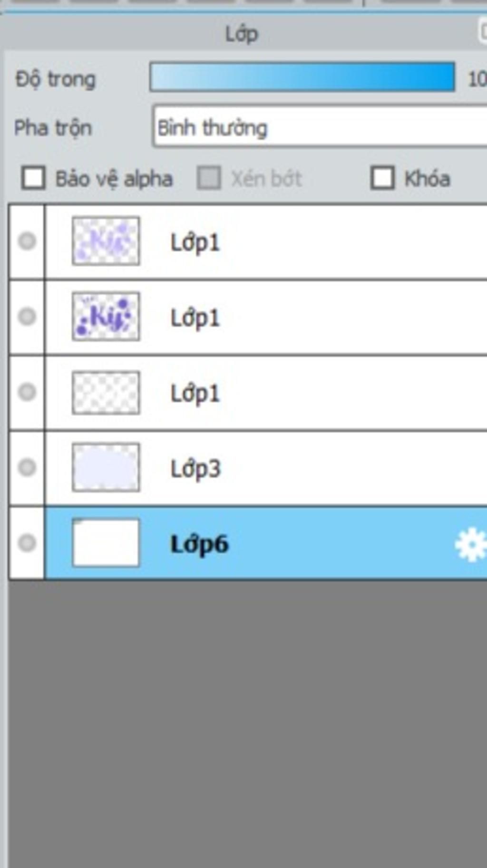The height and width of the screenshot is (868, 487).
Task: Click the panel float icon beside Lớp title
Action: 482,32
